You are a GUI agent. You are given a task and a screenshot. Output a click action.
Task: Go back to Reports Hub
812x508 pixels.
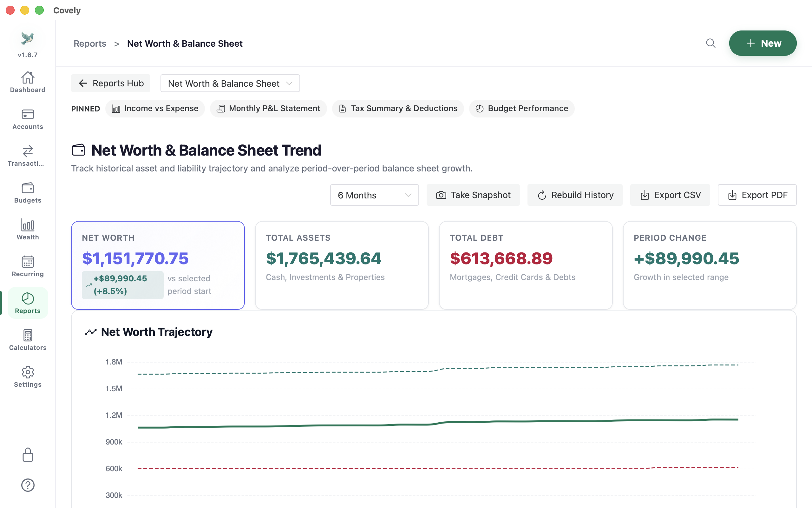(x=111, y=83)
